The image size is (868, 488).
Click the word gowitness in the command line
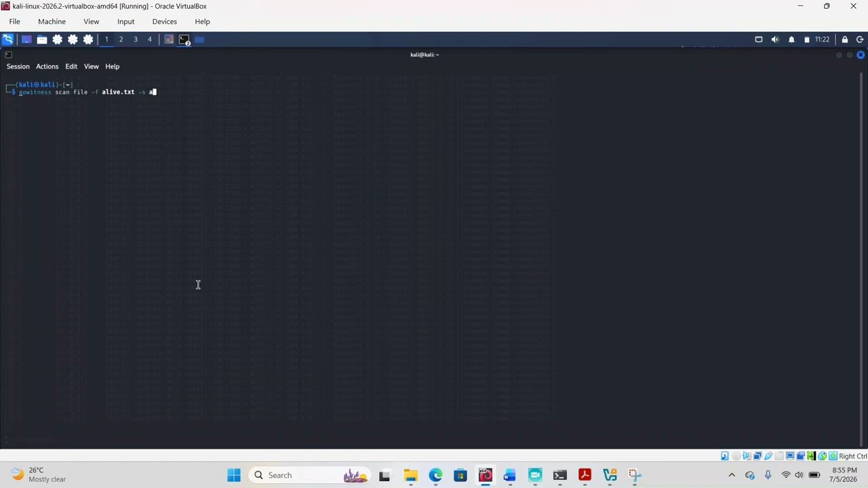35,91
